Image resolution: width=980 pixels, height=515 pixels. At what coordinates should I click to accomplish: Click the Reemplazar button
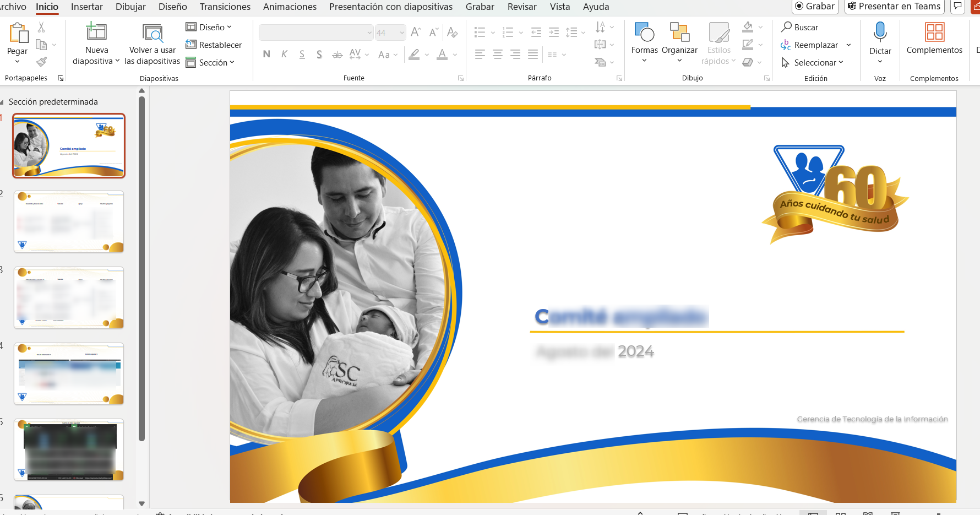pyautogui.click(x=809, y=45)
